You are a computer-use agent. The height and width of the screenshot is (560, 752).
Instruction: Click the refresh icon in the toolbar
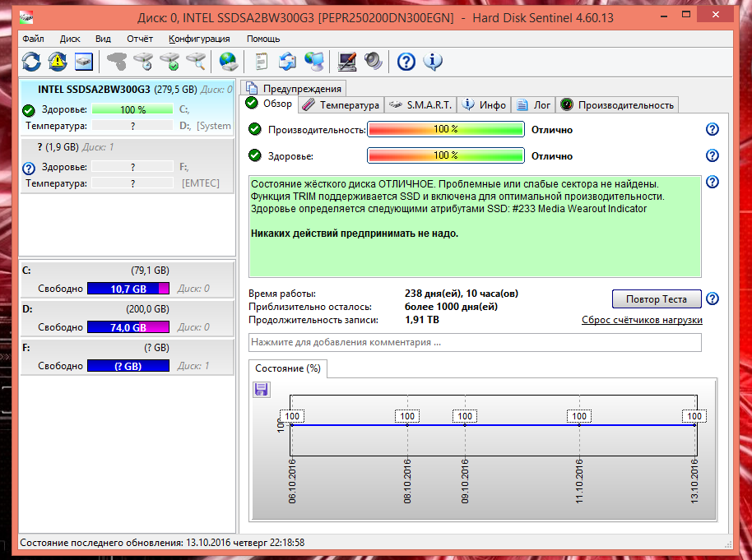click(x=31, y=61)
